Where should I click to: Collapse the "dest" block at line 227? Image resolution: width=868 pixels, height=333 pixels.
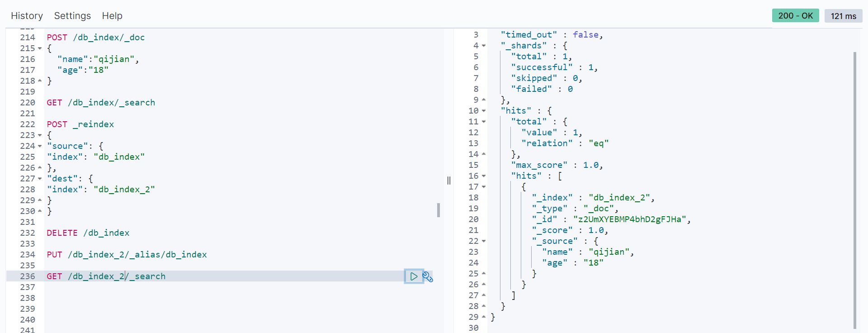(40, 179)
